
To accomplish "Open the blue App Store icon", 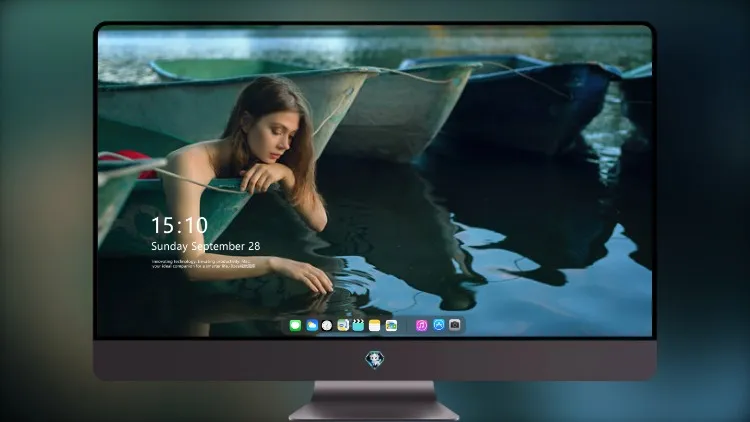I will [x=439, y=325].
